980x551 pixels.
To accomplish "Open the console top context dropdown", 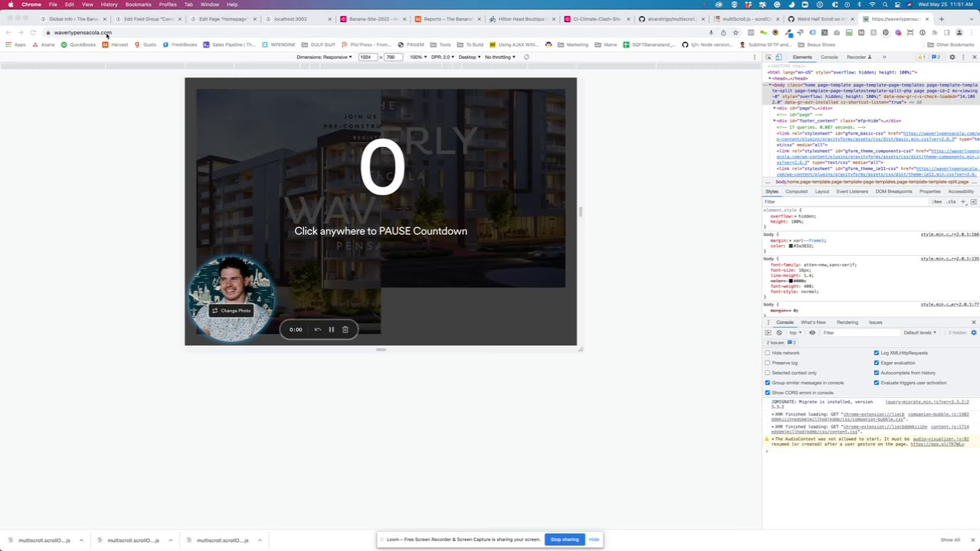I will (x=795, y=333).
